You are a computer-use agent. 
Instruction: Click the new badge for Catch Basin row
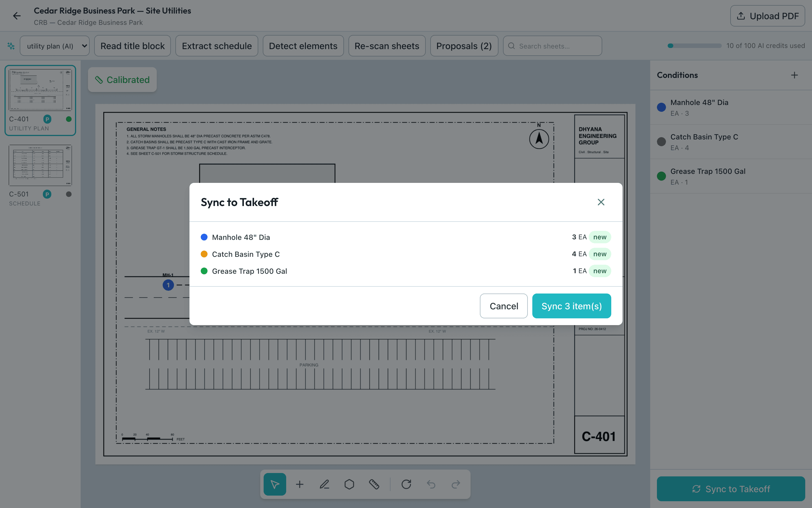[600, 254]
